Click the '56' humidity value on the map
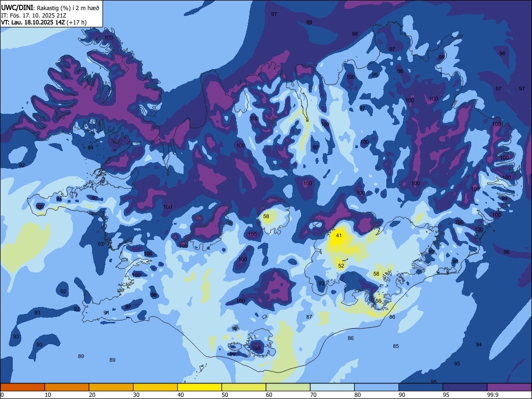Viewport: 532px width, 399px height. pos(378,301)
